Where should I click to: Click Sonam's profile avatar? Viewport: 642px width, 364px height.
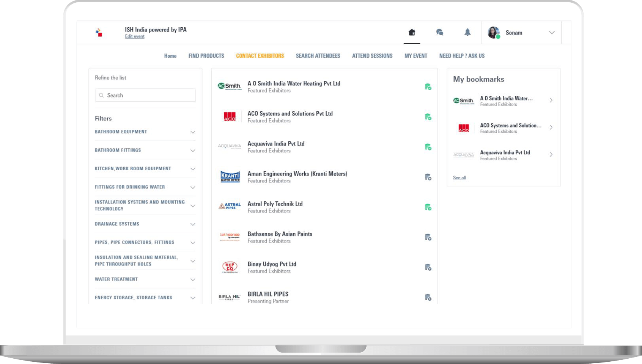494,33
